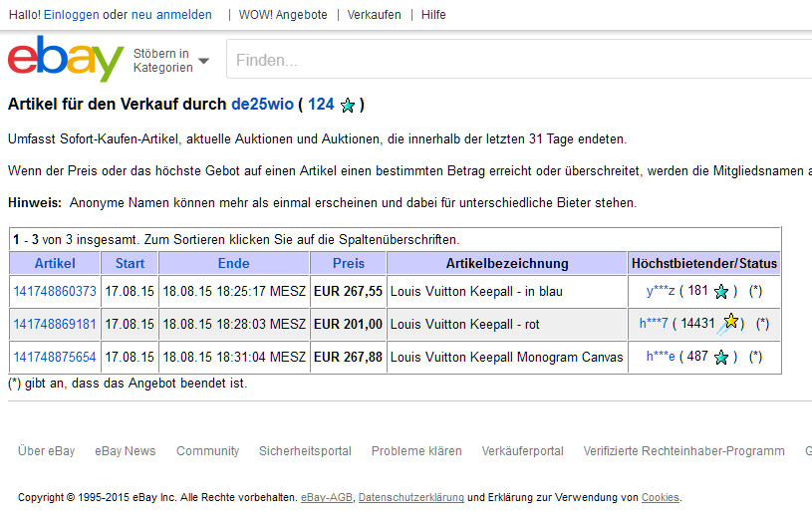Open seller profile de25wio
This screenshot has width=812, height=520.
263,105
